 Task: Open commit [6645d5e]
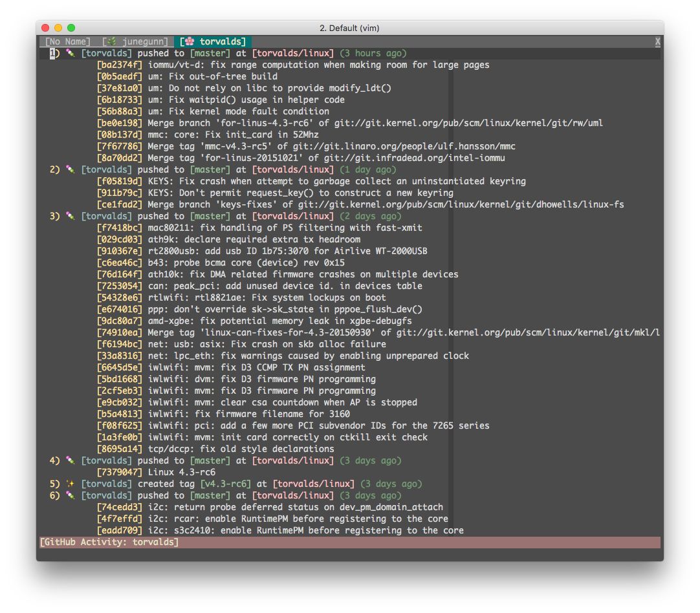coord(120,367)
